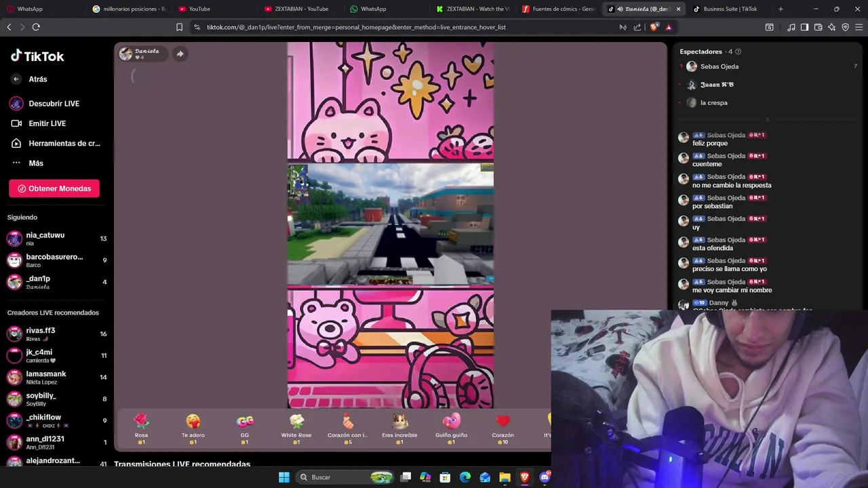
Task: Click the Obtener Monedas button
Action: click(54, 188)
